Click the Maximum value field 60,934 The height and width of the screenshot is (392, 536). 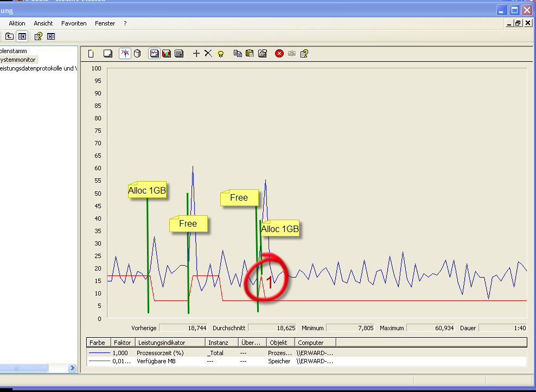430,327
